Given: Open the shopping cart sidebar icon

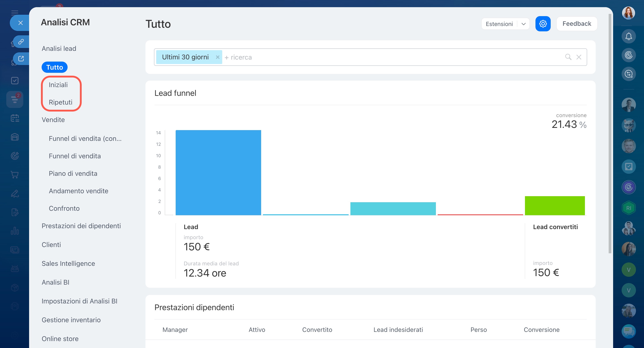Looking at the screenshot, I should click(15, 175).
